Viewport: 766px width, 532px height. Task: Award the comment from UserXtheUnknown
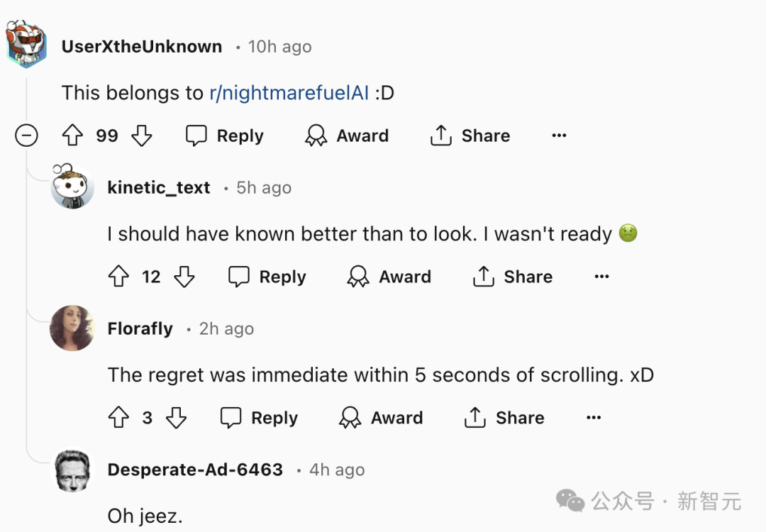pyautogui.click(x=347, y=135)
